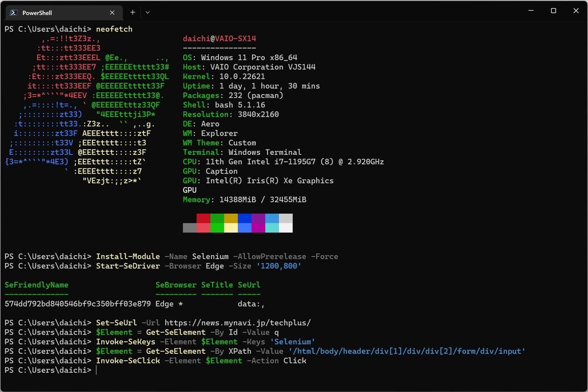Click the Install-Module command text
The image size is (588, 392).
tap(128, 256)
